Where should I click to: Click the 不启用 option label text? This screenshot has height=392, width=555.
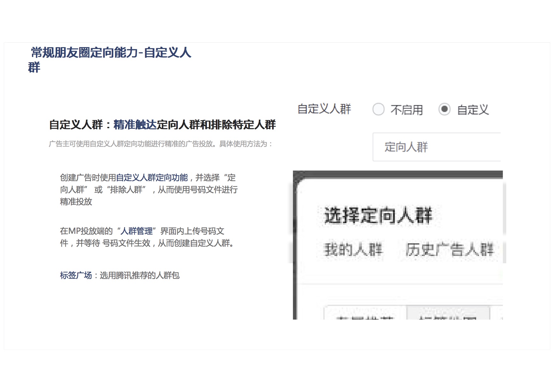click(407, 110)
